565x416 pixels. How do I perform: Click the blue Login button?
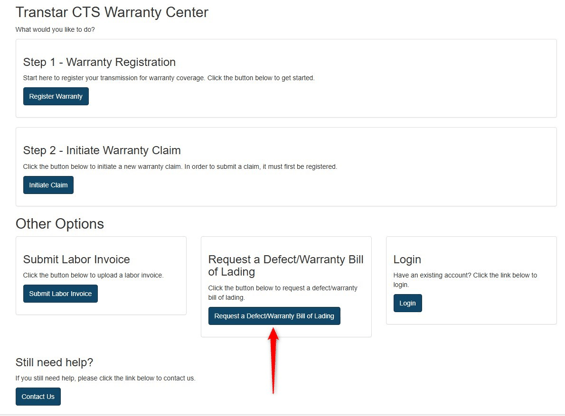point(408,303)
